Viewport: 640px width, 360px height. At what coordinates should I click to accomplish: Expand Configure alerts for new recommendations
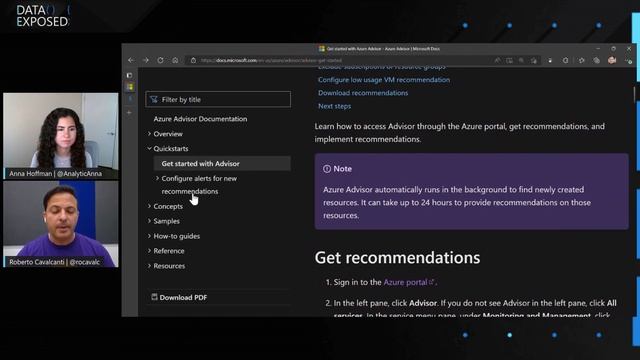(x=158, y=178)
